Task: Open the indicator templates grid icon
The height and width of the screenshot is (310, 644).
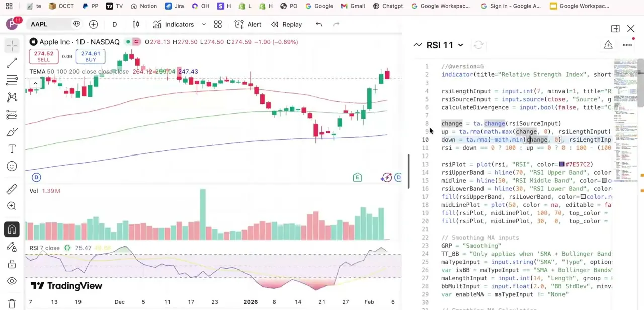Action: [218, 24]
